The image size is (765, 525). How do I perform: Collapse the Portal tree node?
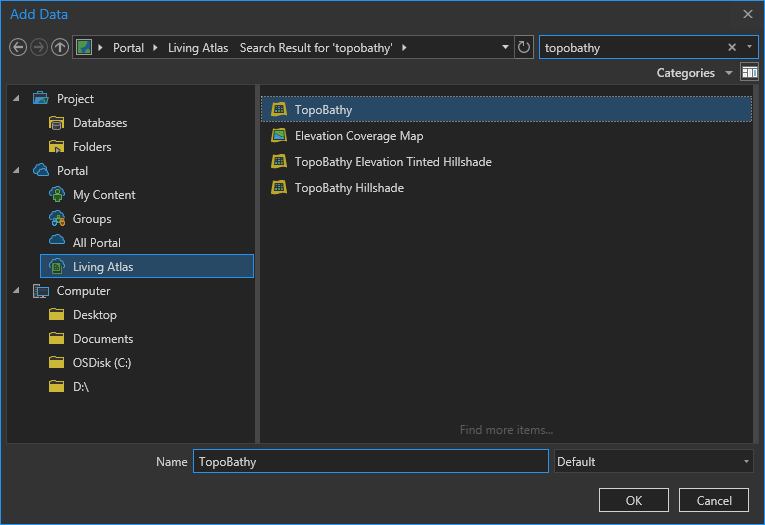(x=17, y=170)
